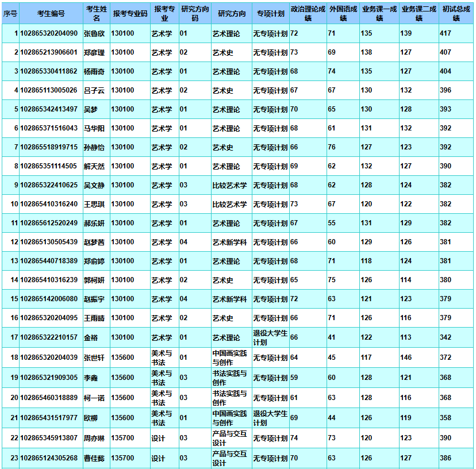Click the 初试总成绩 column header

coord(456,14)
